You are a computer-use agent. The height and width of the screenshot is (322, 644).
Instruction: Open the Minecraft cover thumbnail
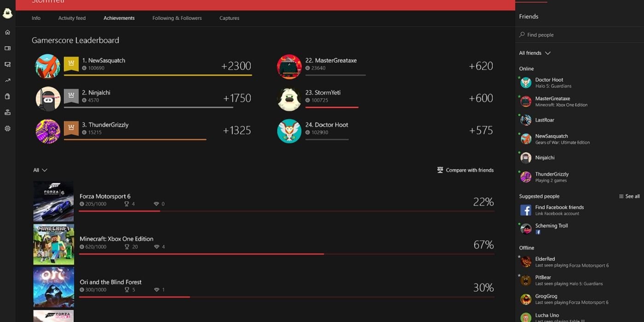53,244
